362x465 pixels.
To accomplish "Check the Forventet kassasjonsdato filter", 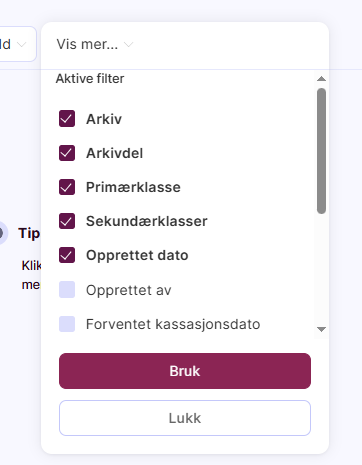I will 67,324.
